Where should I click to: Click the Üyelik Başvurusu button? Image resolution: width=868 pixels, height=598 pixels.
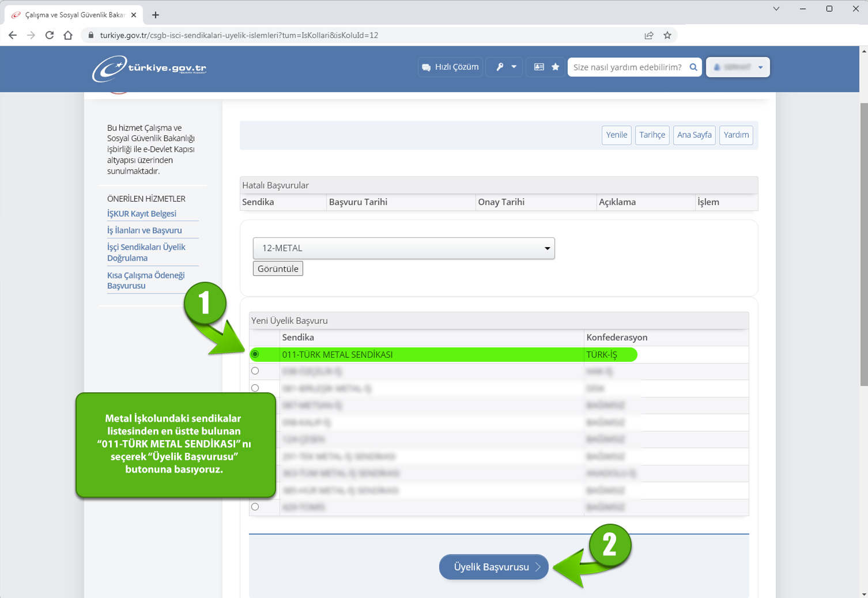point(493,567)
